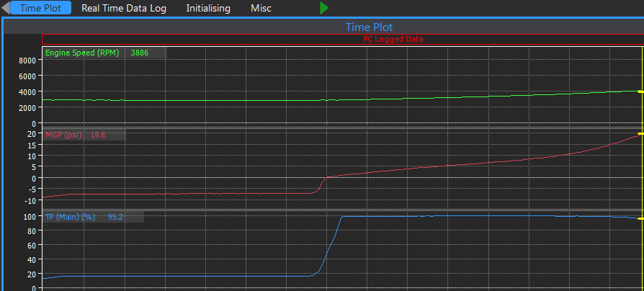Click the yellow cursor marker on TP trace

click(640, 219)
